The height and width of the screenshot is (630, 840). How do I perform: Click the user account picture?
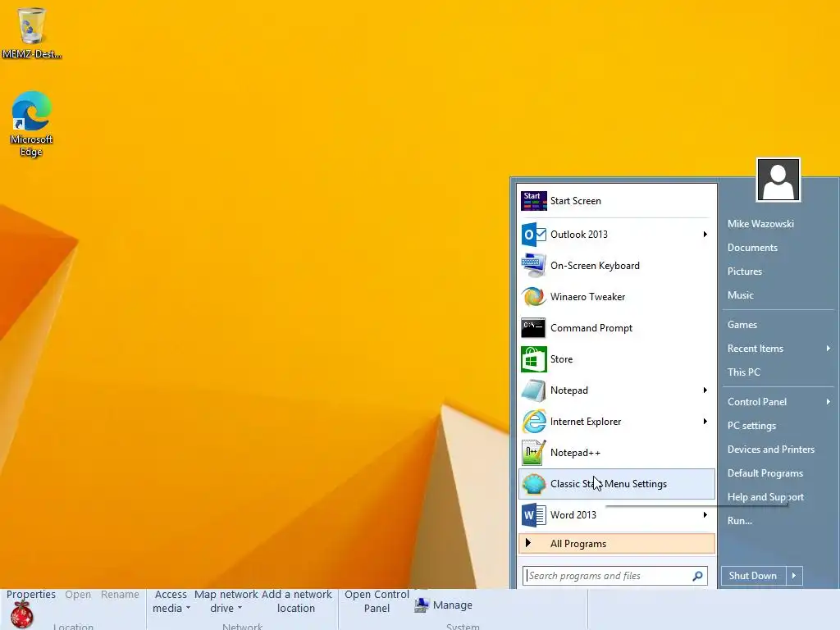(x=778, y=180)
